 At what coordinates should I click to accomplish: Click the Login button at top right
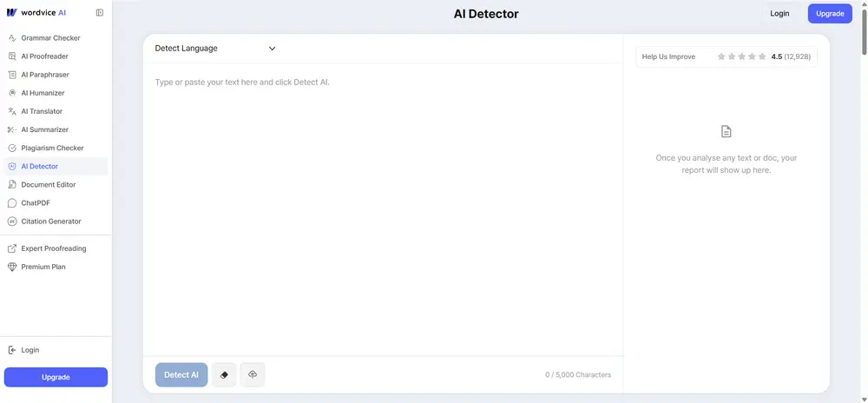pos(779,13)
